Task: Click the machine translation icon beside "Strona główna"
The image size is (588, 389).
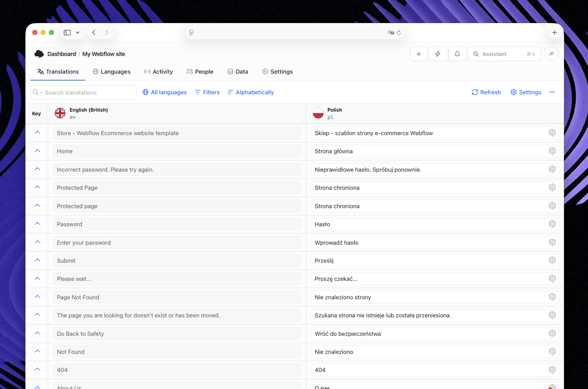Action: (x=552, y=151)
